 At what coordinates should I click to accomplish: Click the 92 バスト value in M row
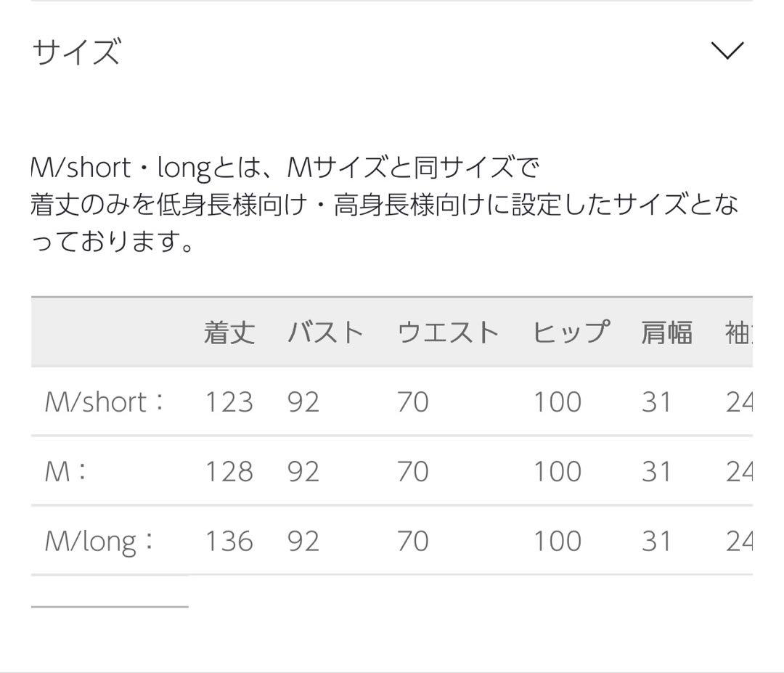coord(305,470)
